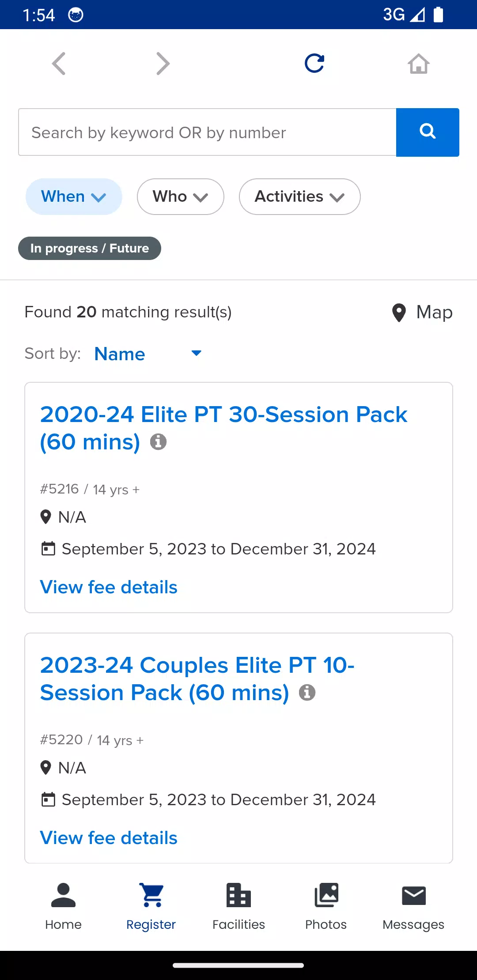Reload the page with refresh icon

pyautogui.click(x=314, y=64)
